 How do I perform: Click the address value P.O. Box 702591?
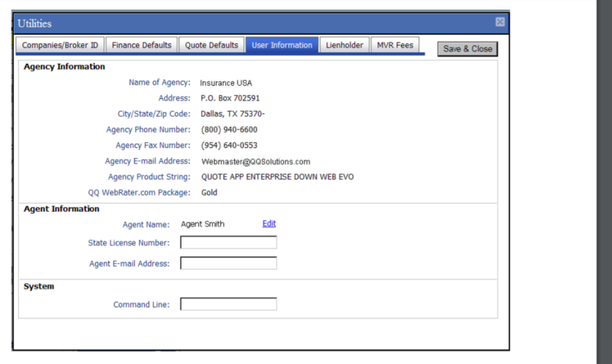230,98
